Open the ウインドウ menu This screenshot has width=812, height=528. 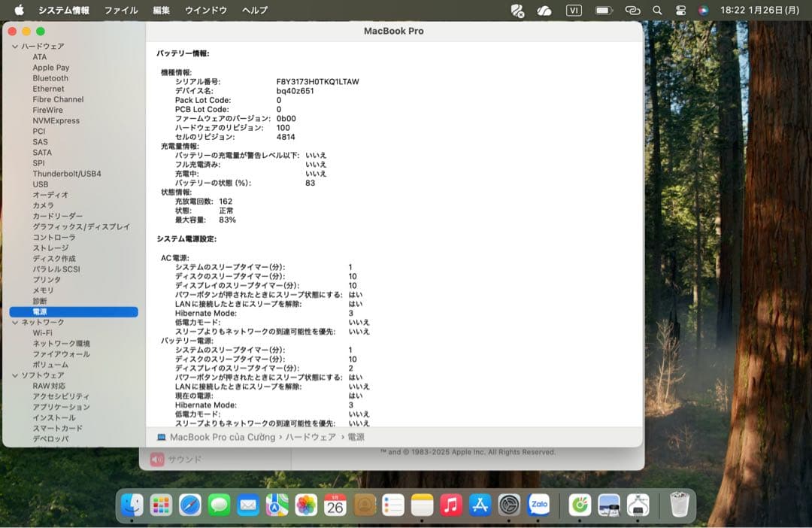click(206, 10)
